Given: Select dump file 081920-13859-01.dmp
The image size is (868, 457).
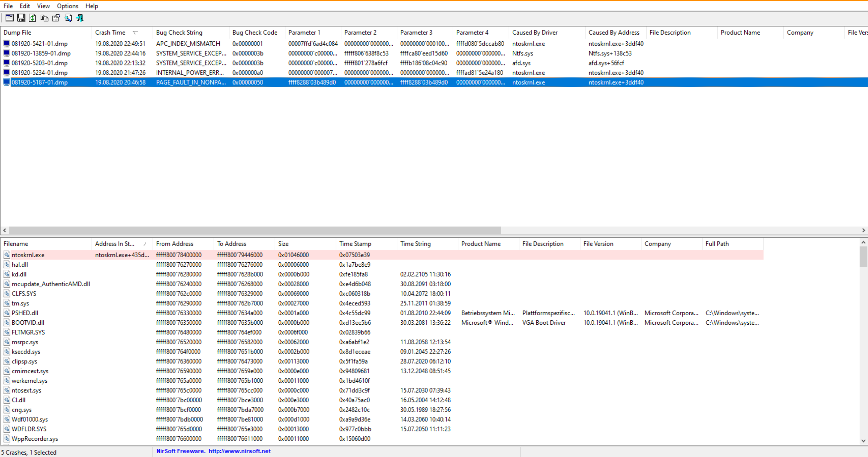Looking at the screenshot, I should coord(41,53).
